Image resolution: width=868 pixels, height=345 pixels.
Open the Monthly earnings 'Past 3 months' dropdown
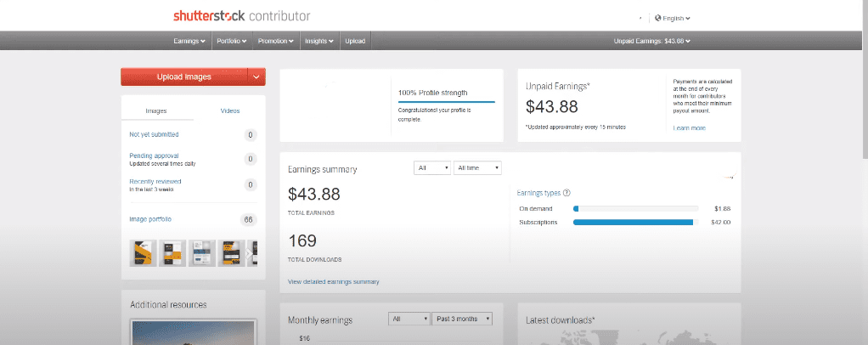pyautogui.click(x=462, y=319)
